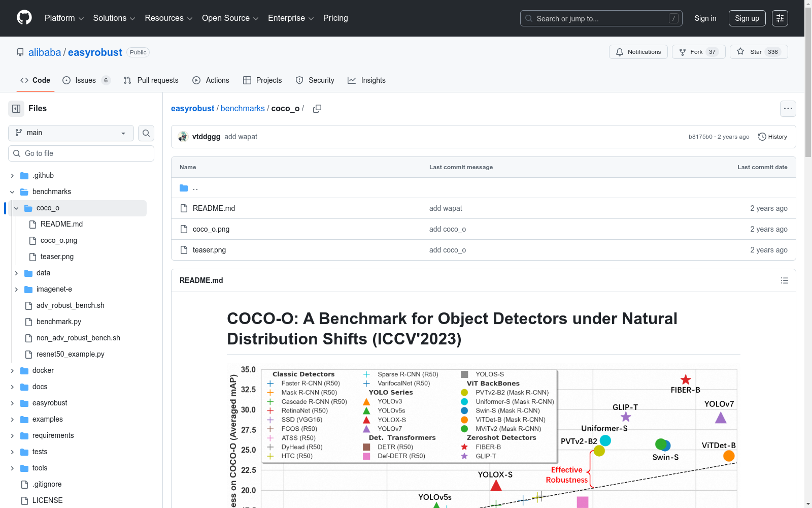
Task: Select non_adv_robust_bench.sh in the tree
Action: pyautogui.click(x=78, y=338)
